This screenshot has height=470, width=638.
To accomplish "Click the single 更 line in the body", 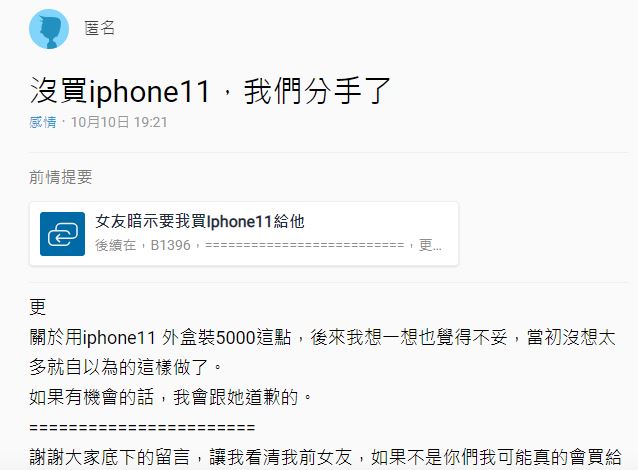I will click(x=37, y=307).
